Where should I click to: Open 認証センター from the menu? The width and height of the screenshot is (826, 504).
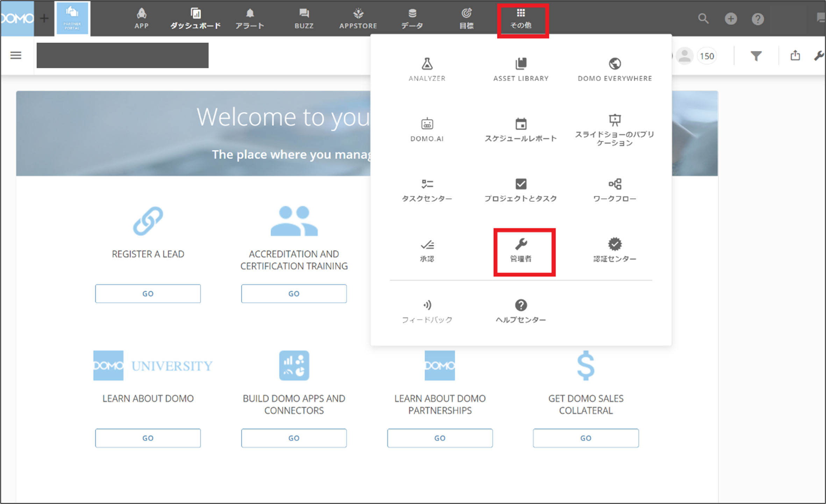[615, 250]
